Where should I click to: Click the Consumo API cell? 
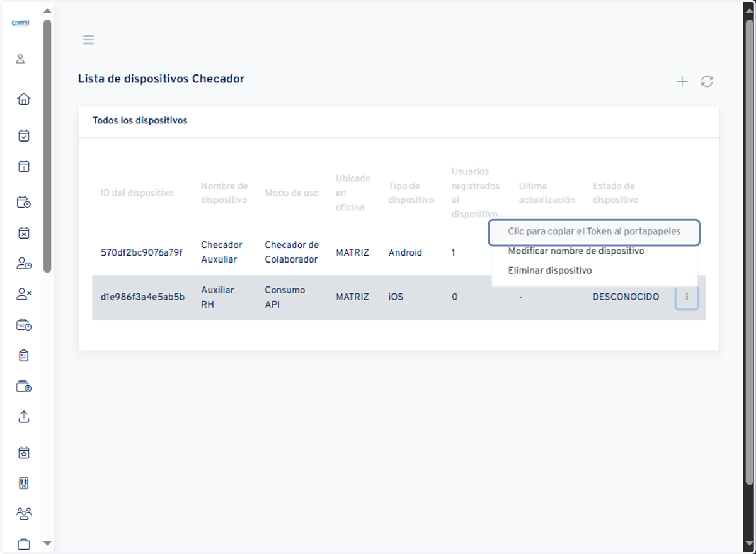(285, 297)
